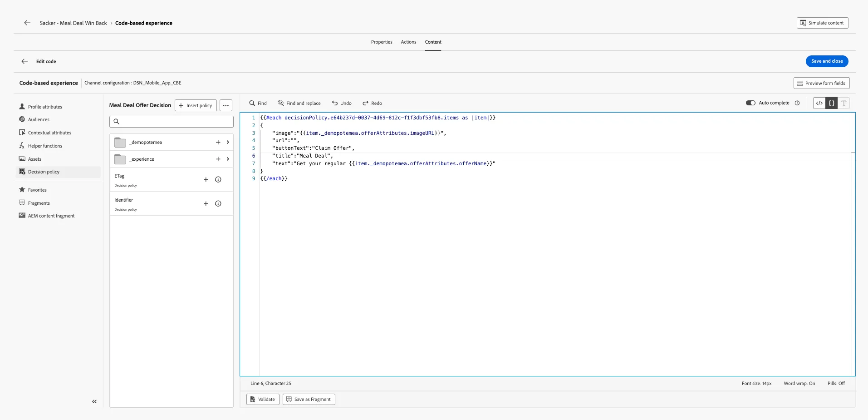Focus the decision policy search field
The height and width of the screenshot is (420, 868).
click(x=172, y=121)
